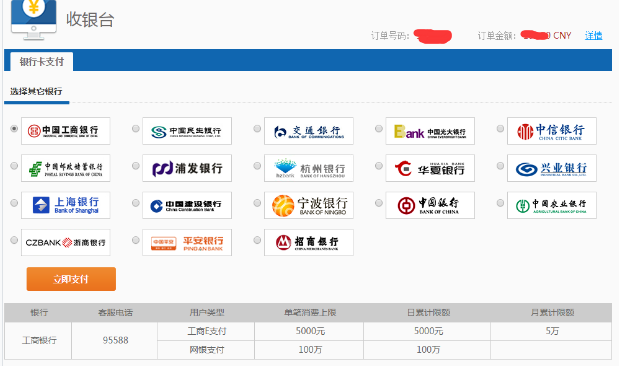Switch to the 选择其它银行 tab
The image size is (619, 366).
[x=36, y=92]
